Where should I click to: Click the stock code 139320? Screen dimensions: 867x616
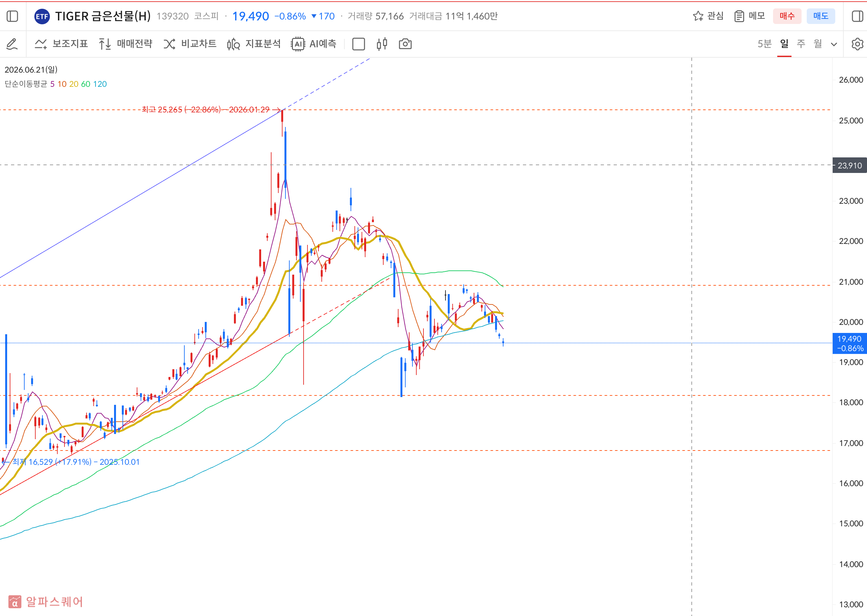click(x=173, y=16)
